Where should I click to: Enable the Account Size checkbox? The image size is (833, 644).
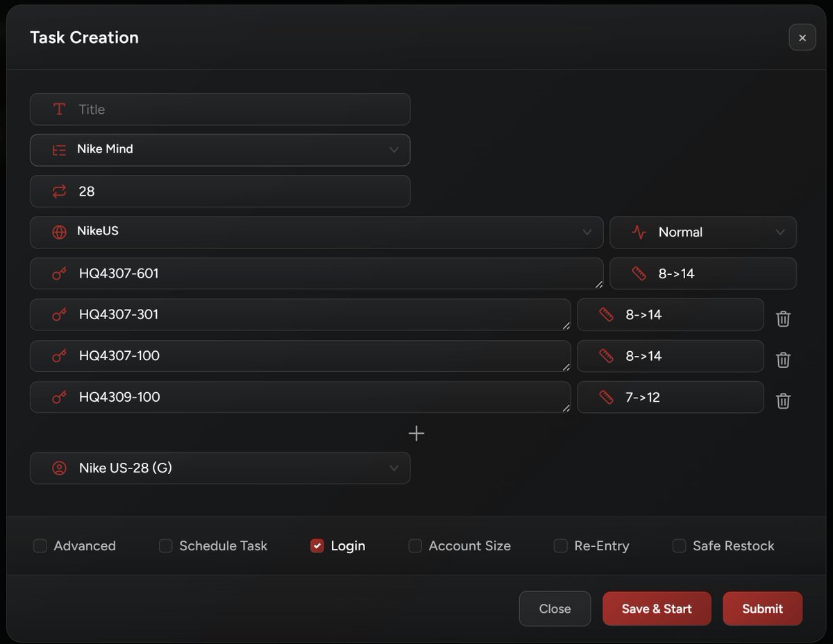(x=415, y=545)
